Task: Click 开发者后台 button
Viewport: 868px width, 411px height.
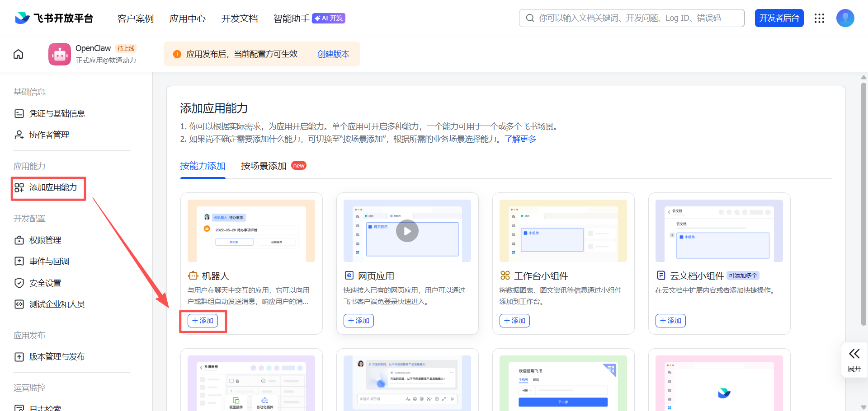Action: pos(779,18)
